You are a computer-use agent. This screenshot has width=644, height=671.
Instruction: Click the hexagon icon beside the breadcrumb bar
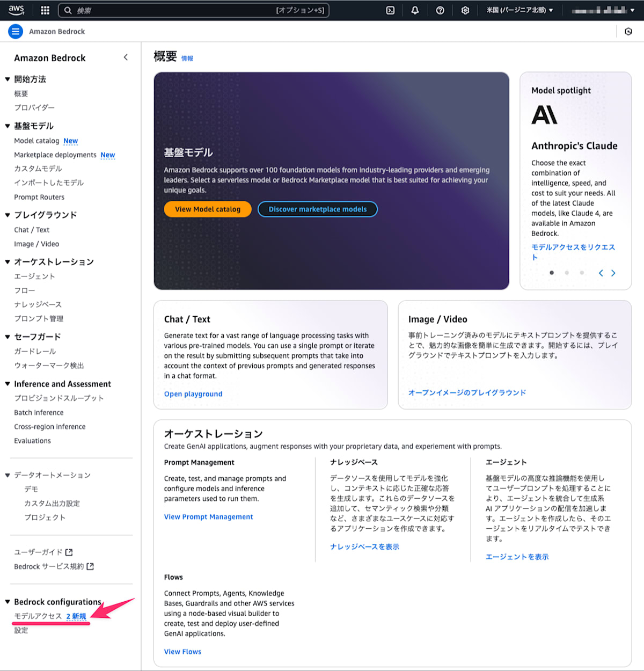[x=628, y=32]
